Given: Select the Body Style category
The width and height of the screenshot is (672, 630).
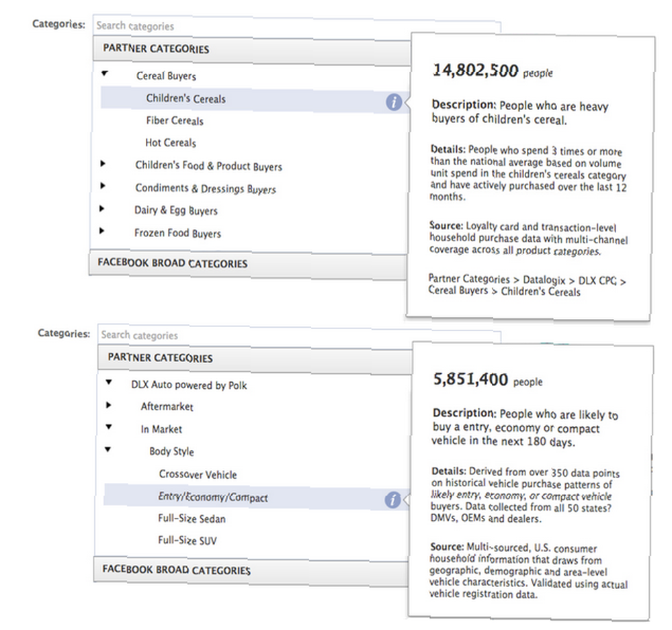Looking at the screenshot, I should (x=171, y=451).
